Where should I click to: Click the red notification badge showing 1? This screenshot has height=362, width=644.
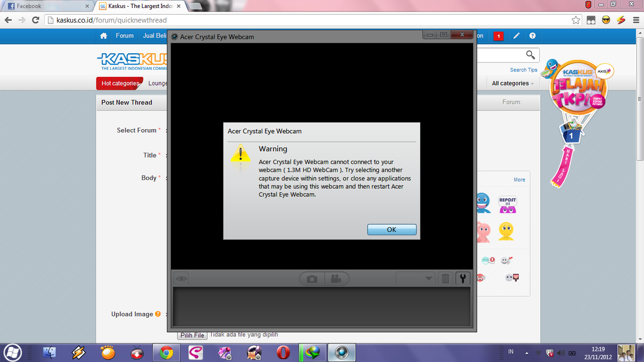pos(498,36)
